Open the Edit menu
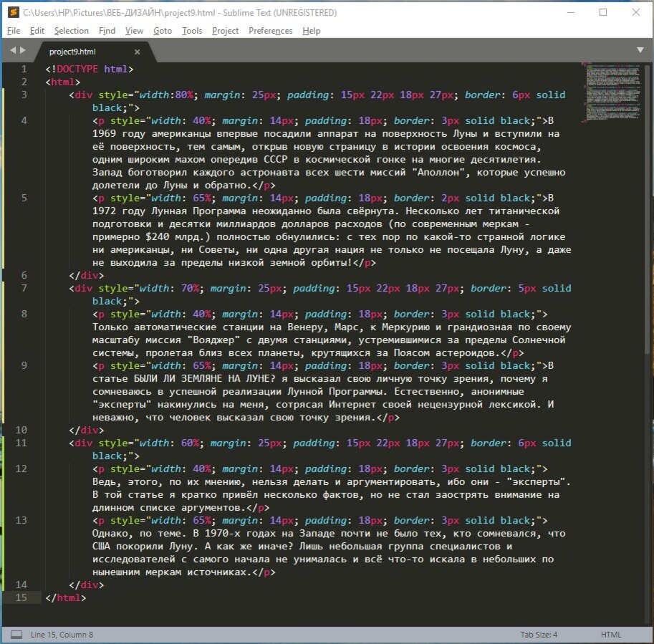The image size is (654, 644). [x=37, y=31]
